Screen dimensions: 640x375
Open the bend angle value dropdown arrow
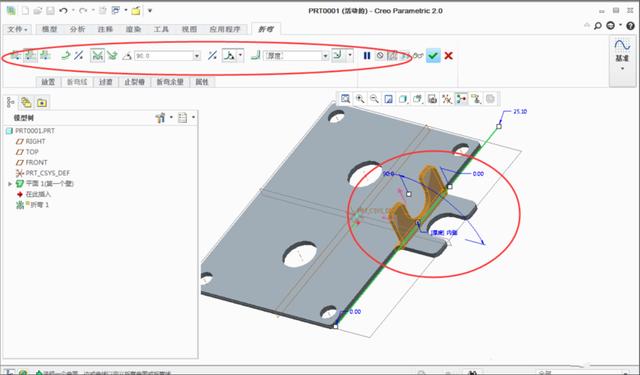pos(197,56)
